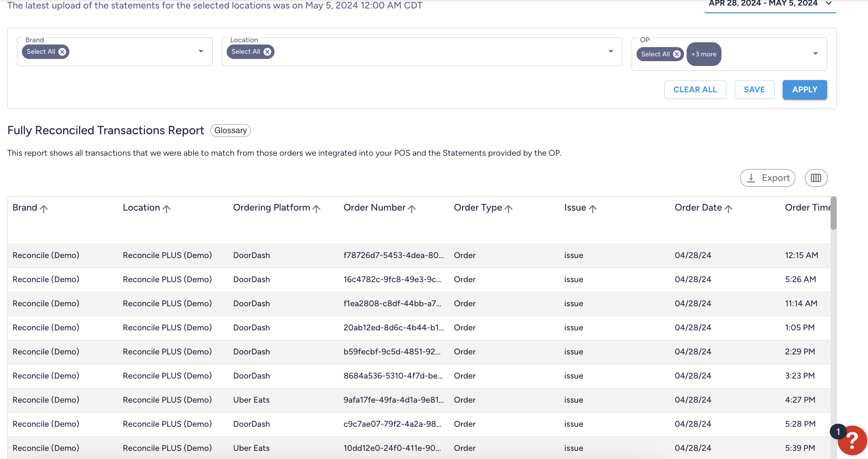Select order number 9afa17fe-49fa-4d1a-9e81...
Image resolution: width=868 pixels, height=459 pixels.
394,400
